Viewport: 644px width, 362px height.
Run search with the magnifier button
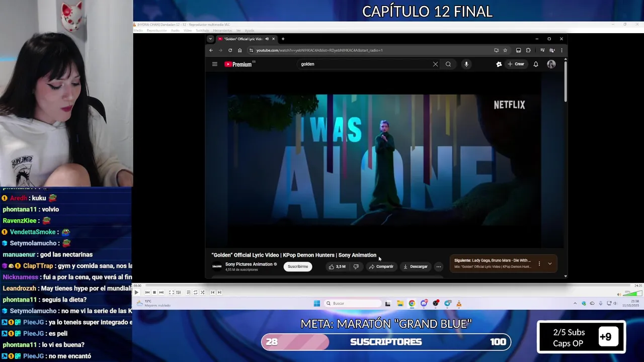click(448, 64)
